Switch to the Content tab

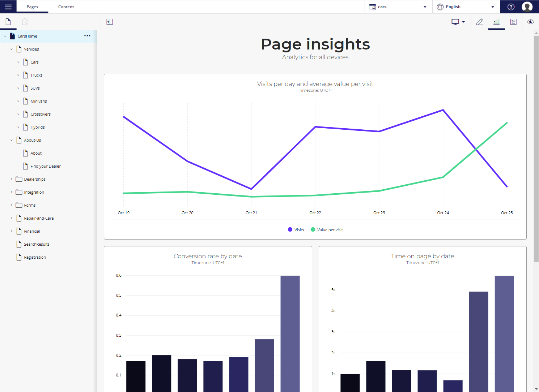coord(66,7)
